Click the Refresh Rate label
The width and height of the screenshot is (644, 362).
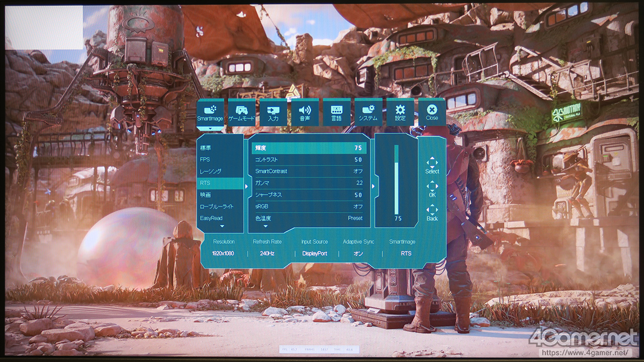tap(267, 242)
